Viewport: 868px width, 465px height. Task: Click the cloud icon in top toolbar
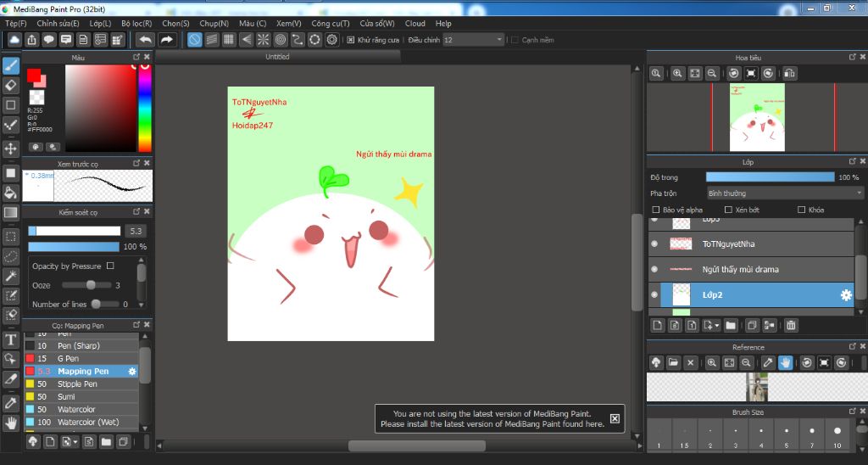point(14,40)
